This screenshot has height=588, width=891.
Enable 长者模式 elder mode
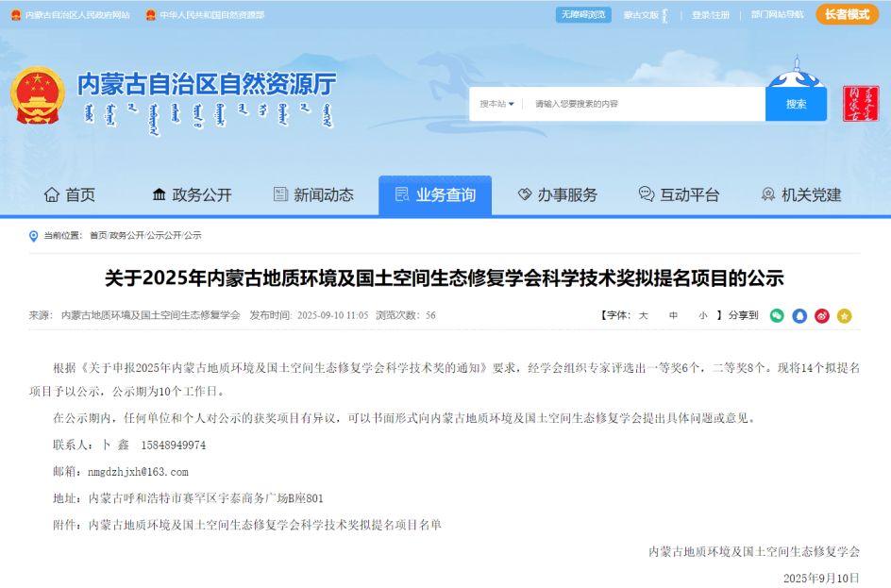(x=847, y=14)
